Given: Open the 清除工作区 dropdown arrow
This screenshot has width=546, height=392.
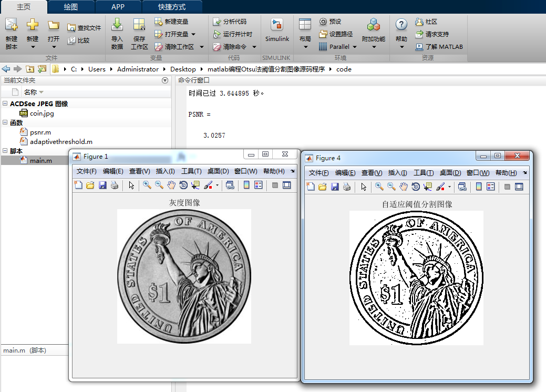Looking at the screenshot, I should [202, 47].
